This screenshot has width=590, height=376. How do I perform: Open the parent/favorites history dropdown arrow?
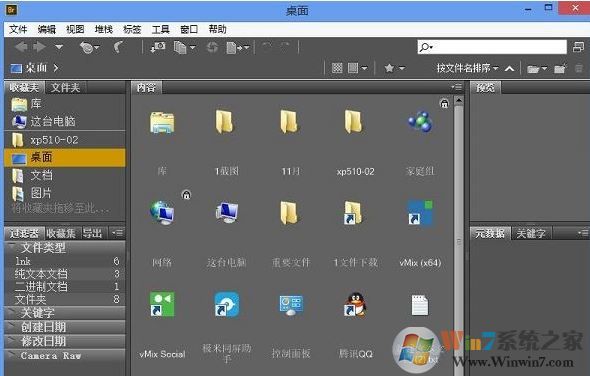point(59,47)
